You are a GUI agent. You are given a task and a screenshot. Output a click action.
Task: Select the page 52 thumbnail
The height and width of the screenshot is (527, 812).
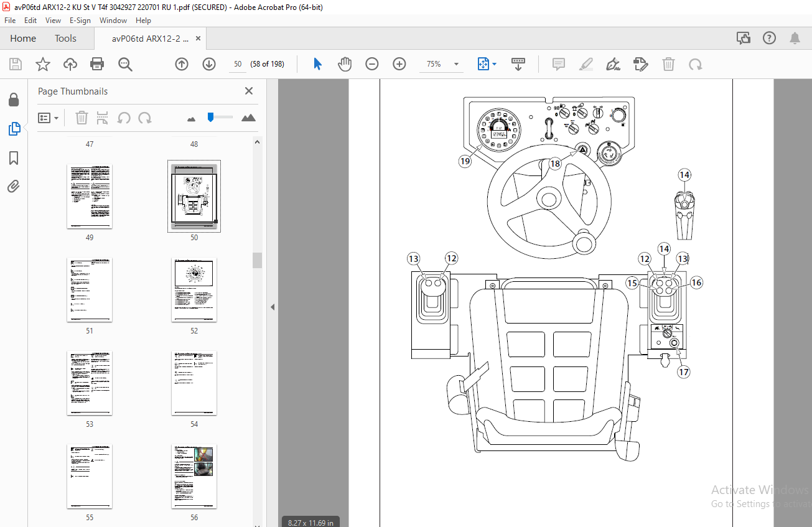194,290
